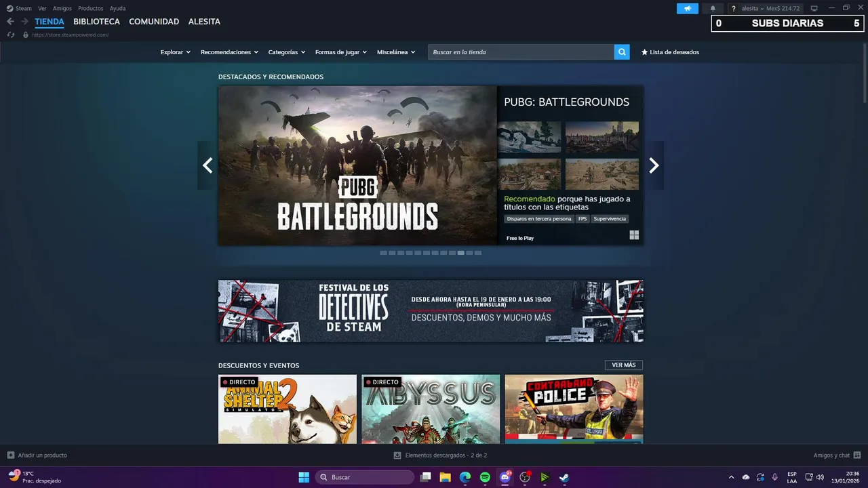868x488 pixels.
Task: Show previous featured game with left carousel arrow
Action: click(x=208, y=165)
